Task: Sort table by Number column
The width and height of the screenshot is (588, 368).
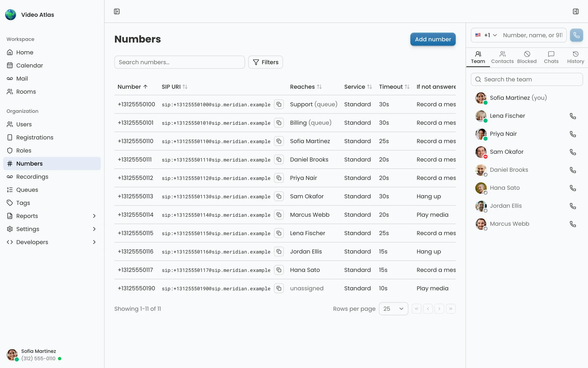Action: (133, 87)
